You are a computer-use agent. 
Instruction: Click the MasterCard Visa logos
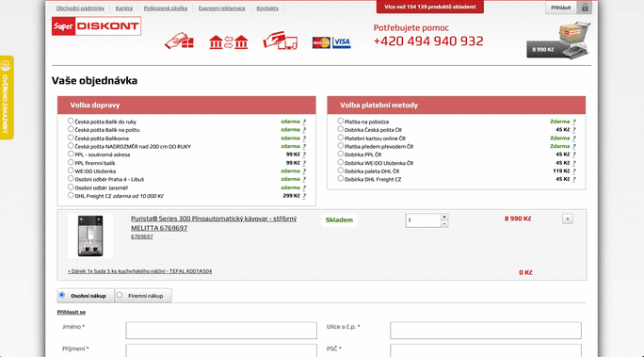point(331,42)
